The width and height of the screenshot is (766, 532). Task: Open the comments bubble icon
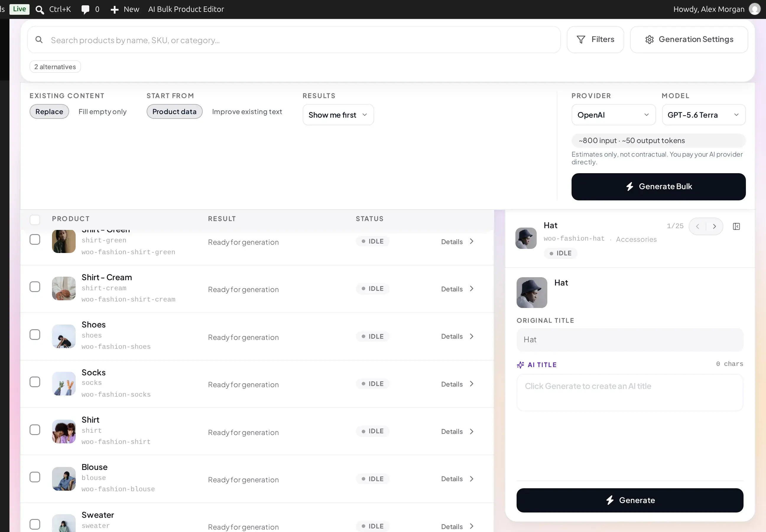[85, 10]
